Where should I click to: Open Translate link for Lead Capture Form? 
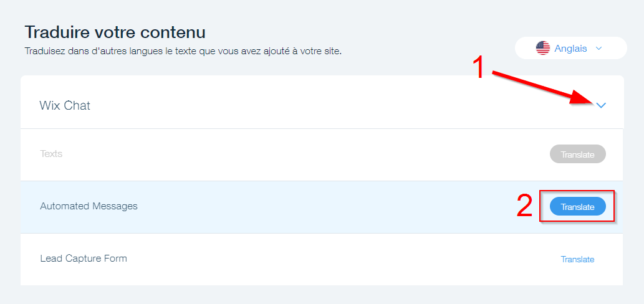[577, 259]
